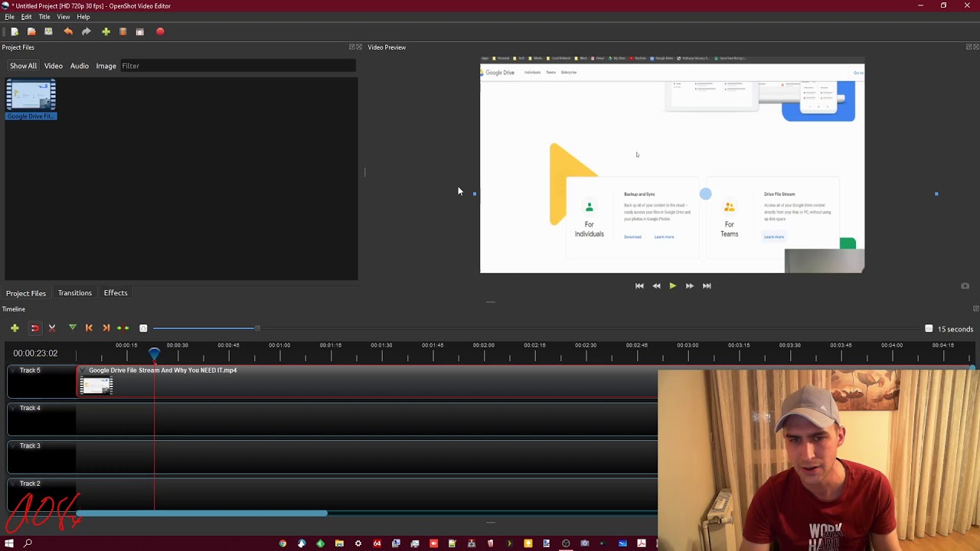Viewport: 980px width, 551px height.
Task: Jump to end of video preview
Action: [707, 285]
